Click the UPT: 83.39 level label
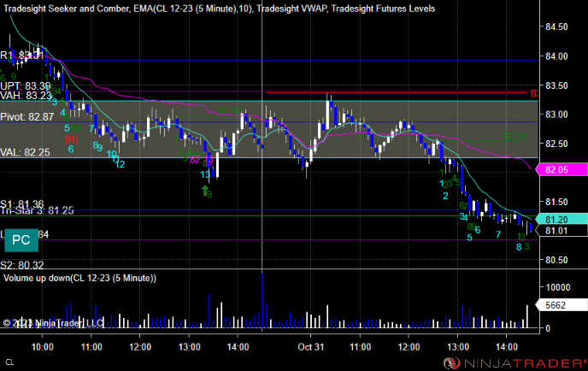Viewport: 588px width, 371px height. pos(25,86)
